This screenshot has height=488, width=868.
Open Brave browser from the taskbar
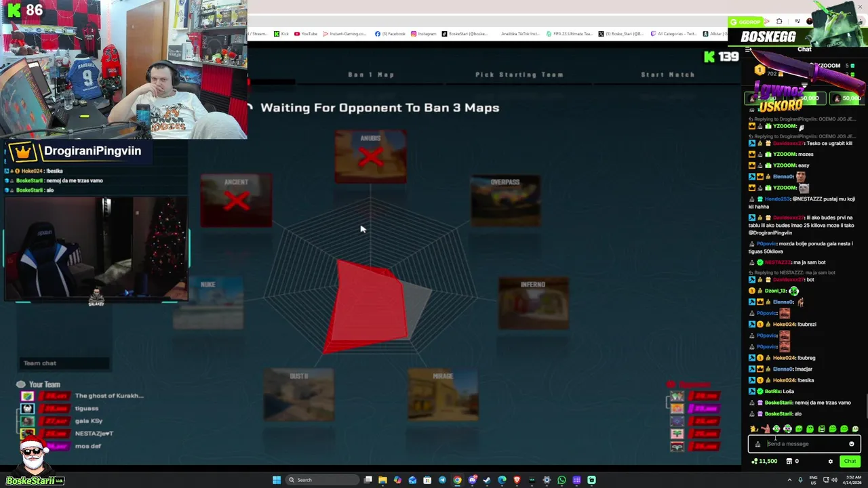click(517, 480)
